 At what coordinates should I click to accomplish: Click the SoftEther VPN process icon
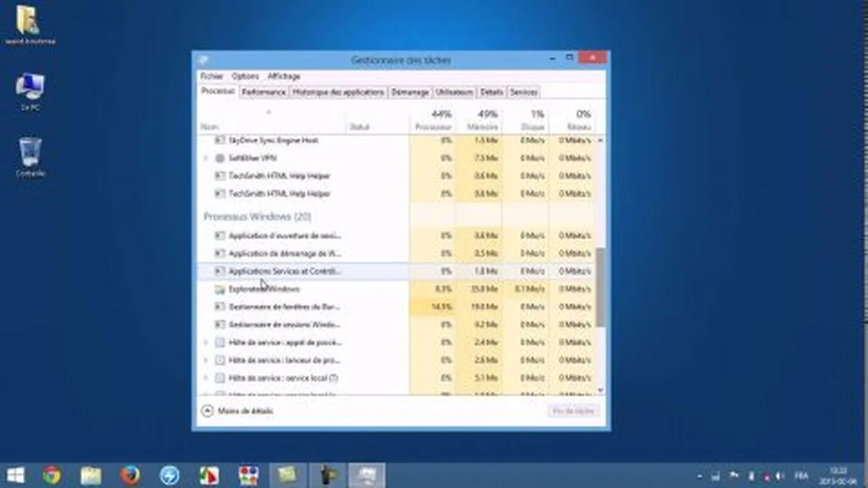(220, 158)
